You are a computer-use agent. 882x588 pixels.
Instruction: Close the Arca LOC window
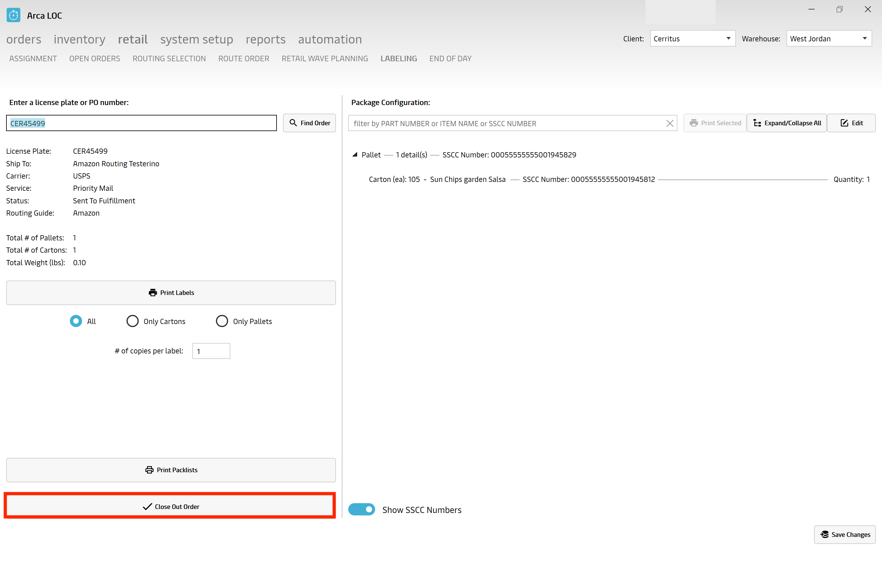tap(868, 9)
